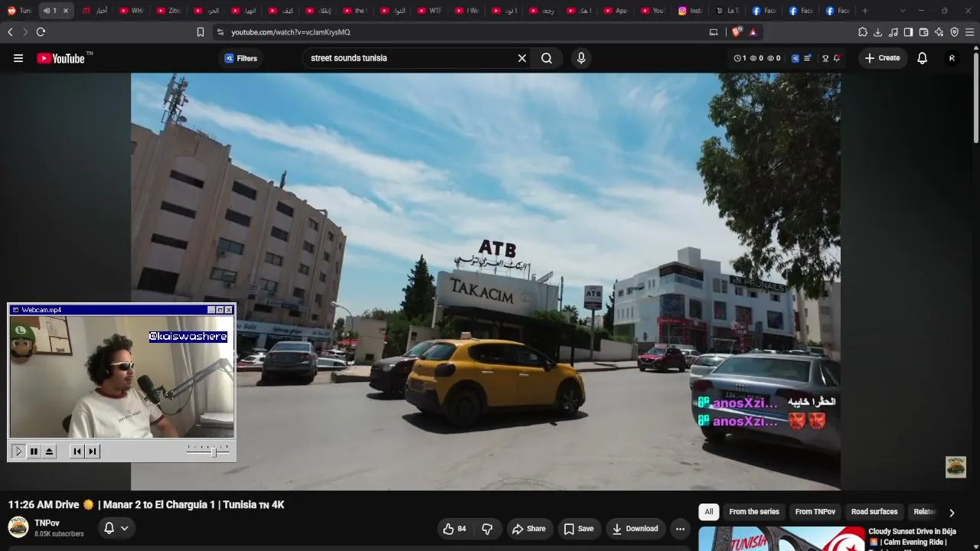Save video to a playlist

(579, 529)
